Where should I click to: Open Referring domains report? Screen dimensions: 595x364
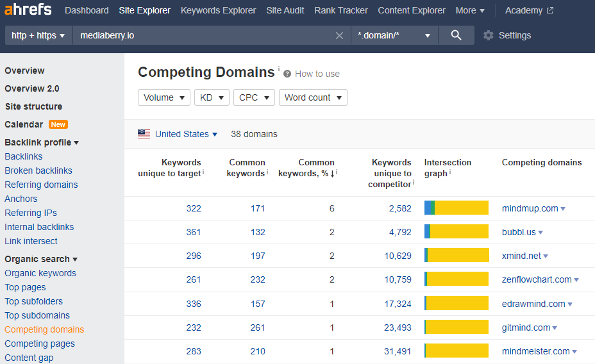[x=41, y=185]
